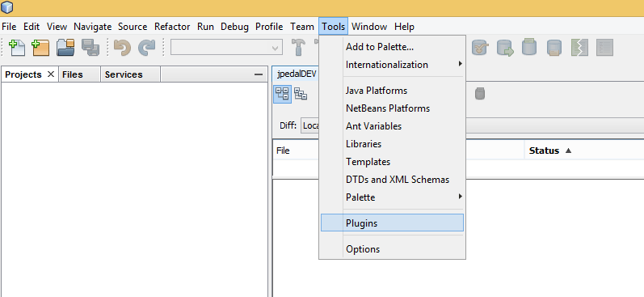Open the File menu
Image resolution: width=644 pixels, height=297 pixels.
click(x=9, y=27)
